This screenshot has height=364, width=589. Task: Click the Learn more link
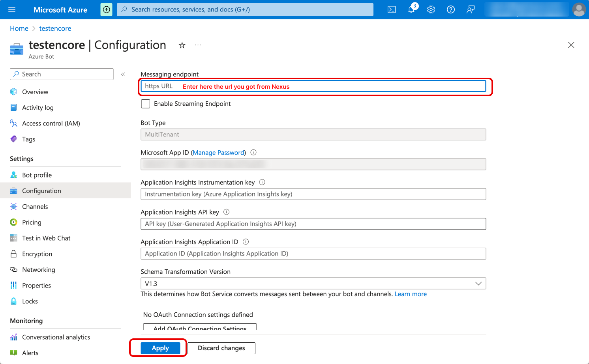click(x=411, y=294)
